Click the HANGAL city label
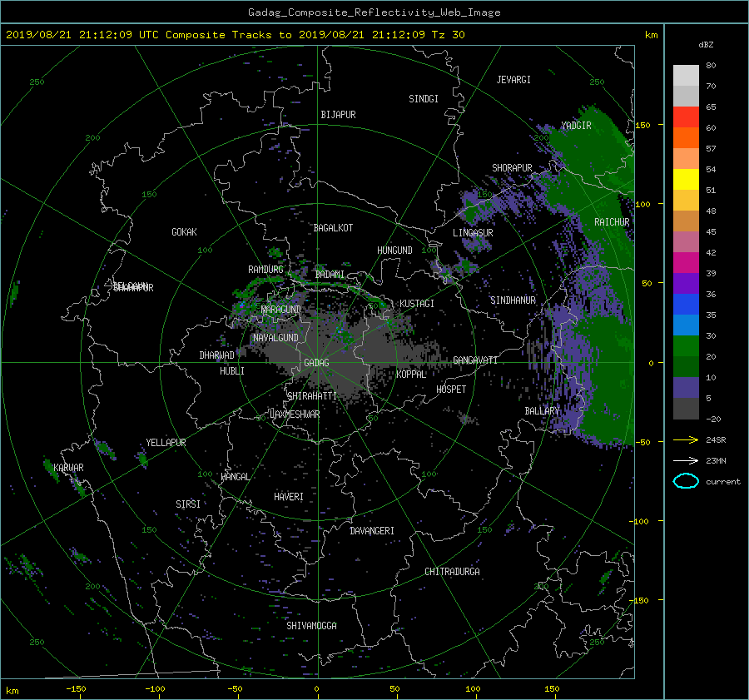Screen dimensions: 749x700 pos(236,477)
